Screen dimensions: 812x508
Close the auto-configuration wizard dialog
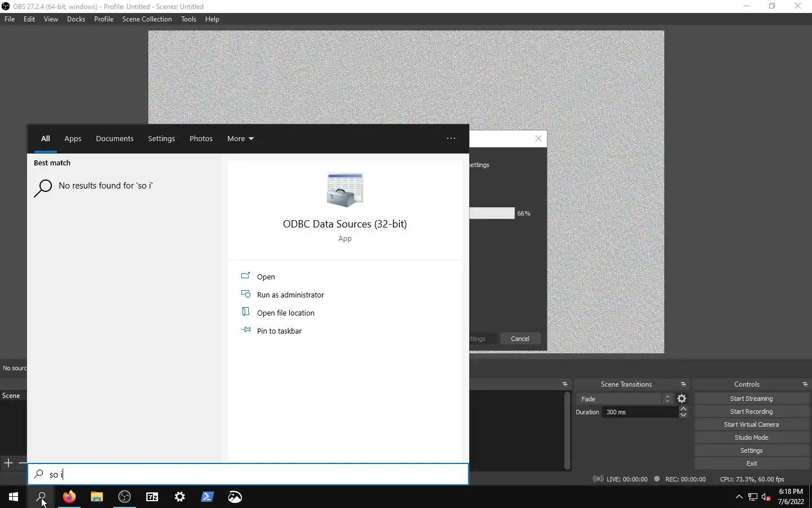538,138
